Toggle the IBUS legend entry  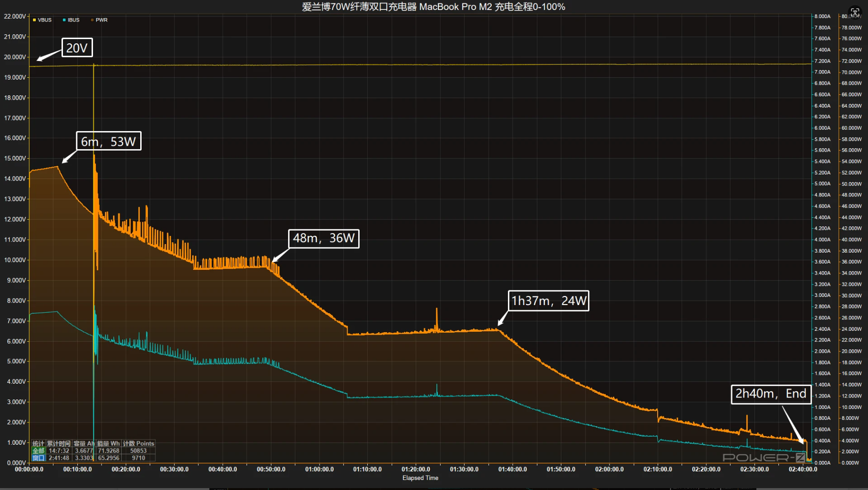tap(71, 20)
